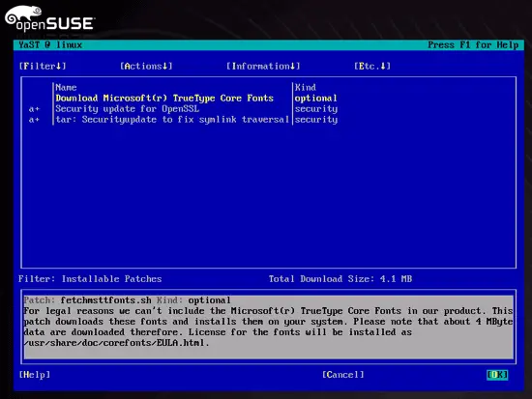The width and height of the screenshot is (532, 399).
Task: Click the Help button
Action: coord(35,375)
